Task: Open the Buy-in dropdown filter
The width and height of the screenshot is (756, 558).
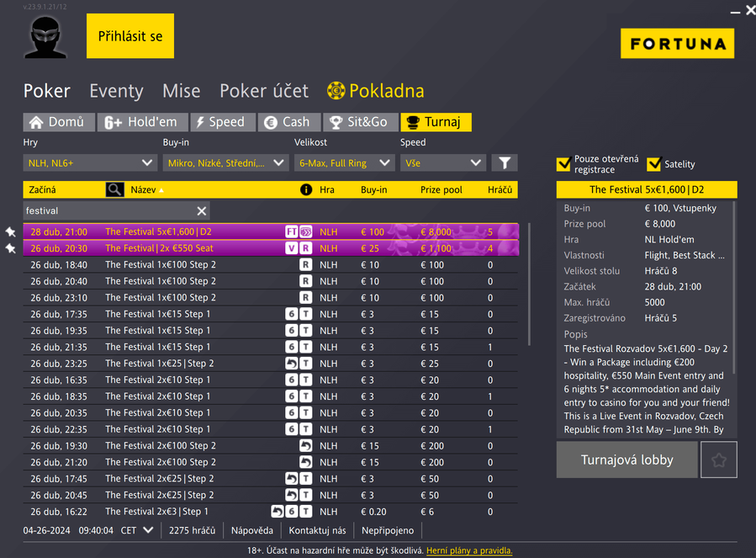Action: click(225, 163)
